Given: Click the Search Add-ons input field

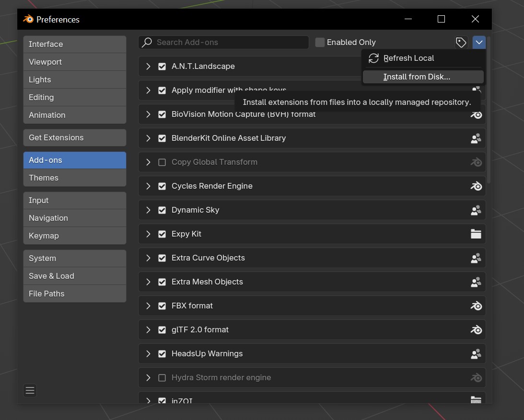Looking at the screenshot, I should pos(223,43).
